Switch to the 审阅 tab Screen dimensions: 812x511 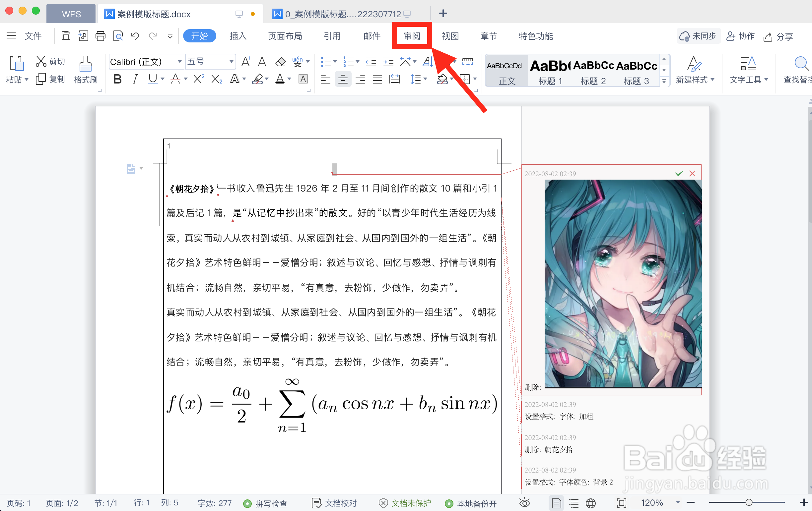pyautogui.click(x=412, y=36)
